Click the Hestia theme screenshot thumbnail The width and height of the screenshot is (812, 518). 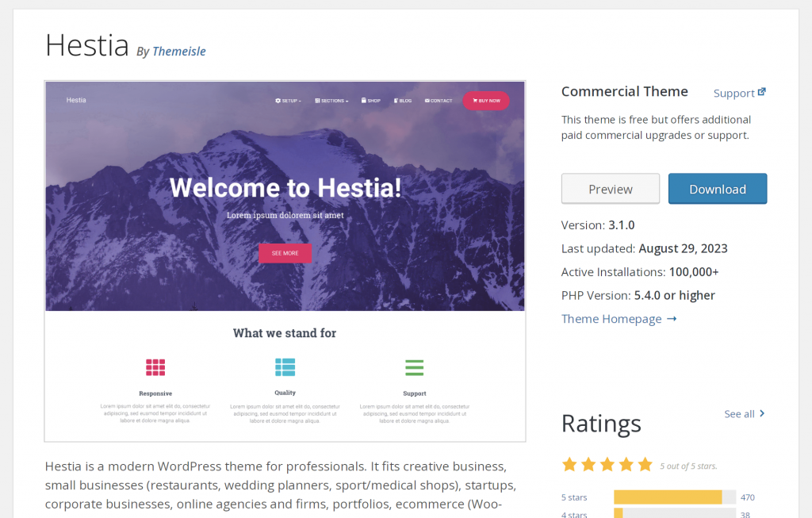coord(285,261)
